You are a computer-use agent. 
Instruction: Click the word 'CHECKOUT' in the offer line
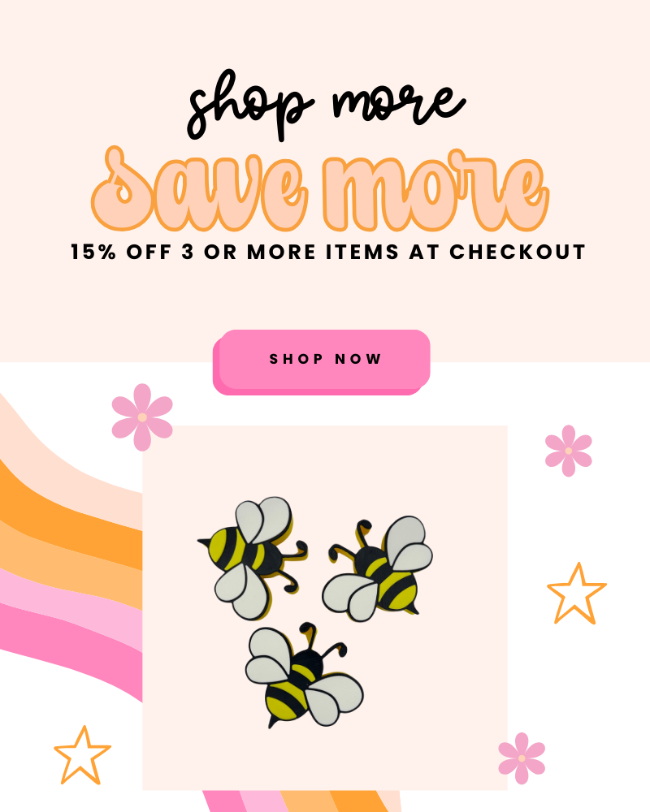(x=518, y=253)
